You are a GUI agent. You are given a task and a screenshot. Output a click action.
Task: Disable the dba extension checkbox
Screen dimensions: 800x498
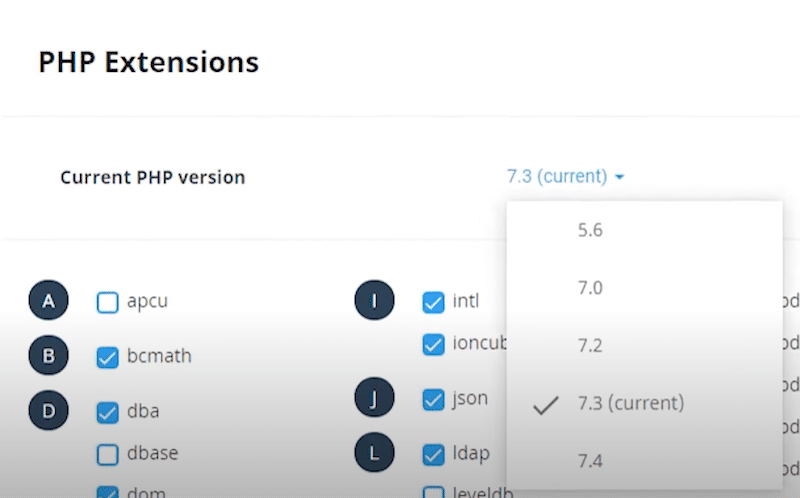tap(108, 412)
